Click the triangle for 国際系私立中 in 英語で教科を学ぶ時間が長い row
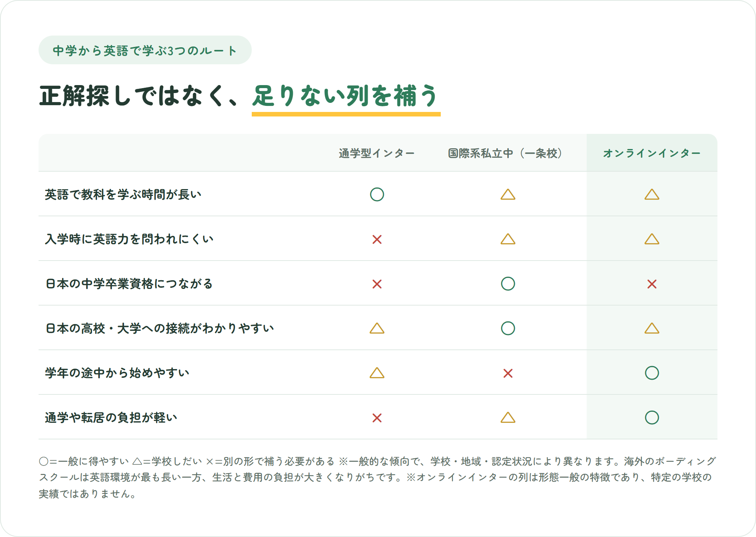Viewport: 756px width, 537px height. (508, 194)
